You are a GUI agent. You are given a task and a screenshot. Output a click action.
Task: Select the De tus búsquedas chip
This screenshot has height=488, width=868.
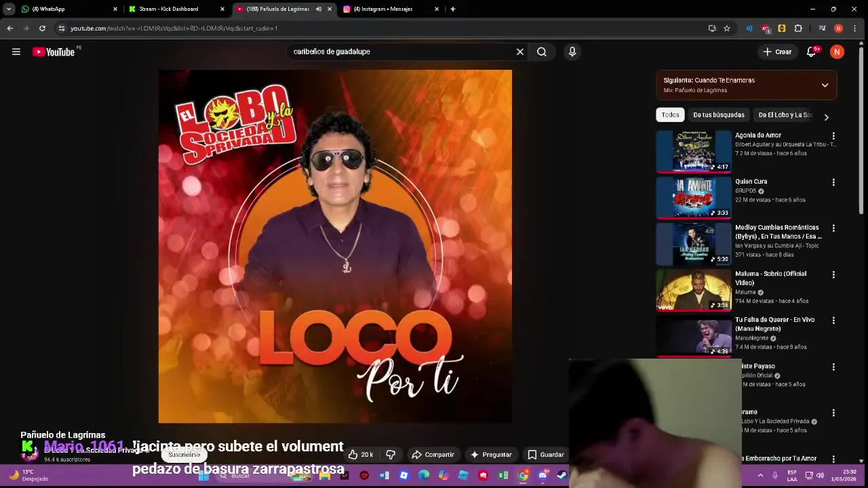click(x=718, y=115)
